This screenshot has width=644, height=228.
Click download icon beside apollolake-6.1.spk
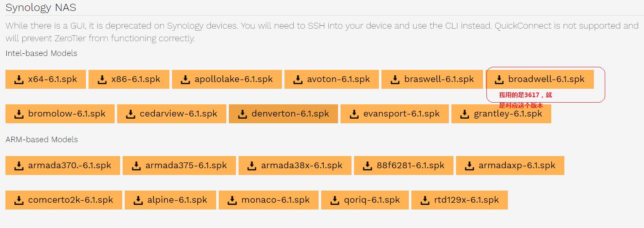pos(185,80)
